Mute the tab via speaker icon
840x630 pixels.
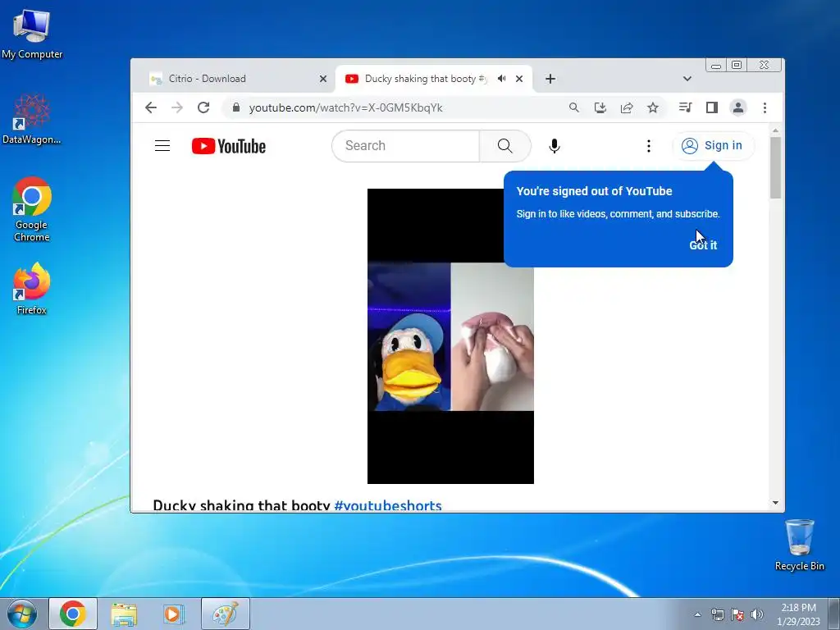(501, 79)
